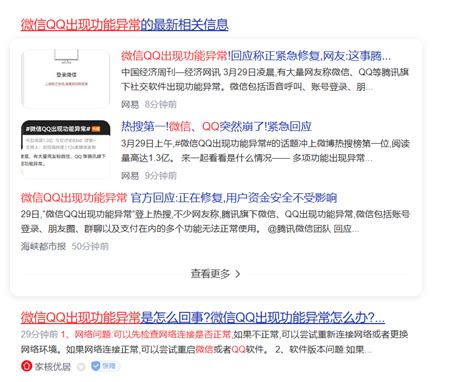
Task: Open article 热搜第一!微信、QQ突然崩了!紧急回应
Action: click(x=216, y=126)
